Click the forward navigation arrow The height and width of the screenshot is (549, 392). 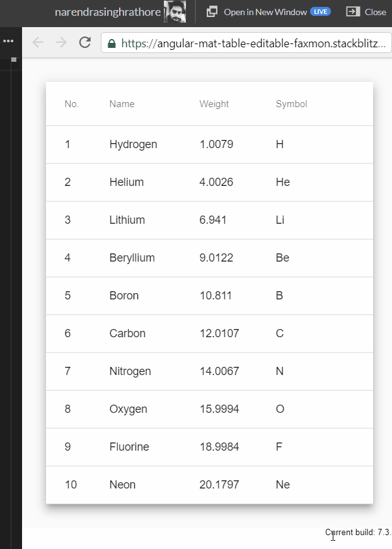(61, 42)
